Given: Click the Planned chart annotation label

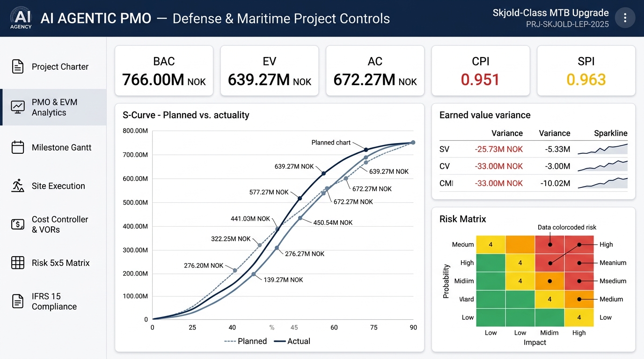Looking at the screenshot, I should [x=331, y=143].
